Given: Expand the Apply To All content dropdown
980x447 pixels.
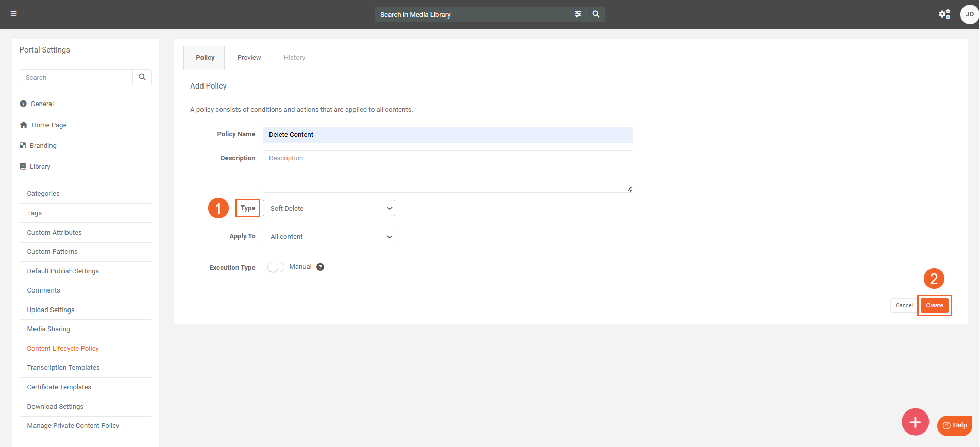Looking at the screenshot, I should tap(329, 237).
